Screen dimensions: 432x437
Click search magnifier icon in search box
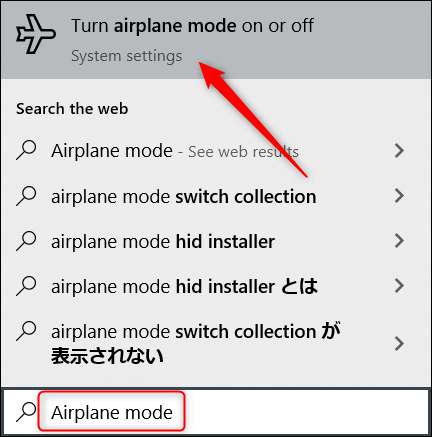(26, 412)
